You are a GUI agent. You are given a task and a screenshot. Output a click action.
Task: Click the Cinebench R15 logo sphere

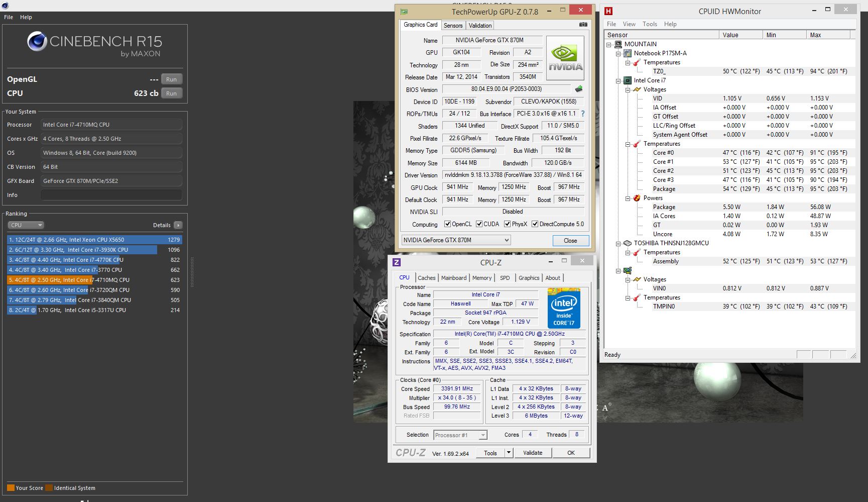coord(37,42)
